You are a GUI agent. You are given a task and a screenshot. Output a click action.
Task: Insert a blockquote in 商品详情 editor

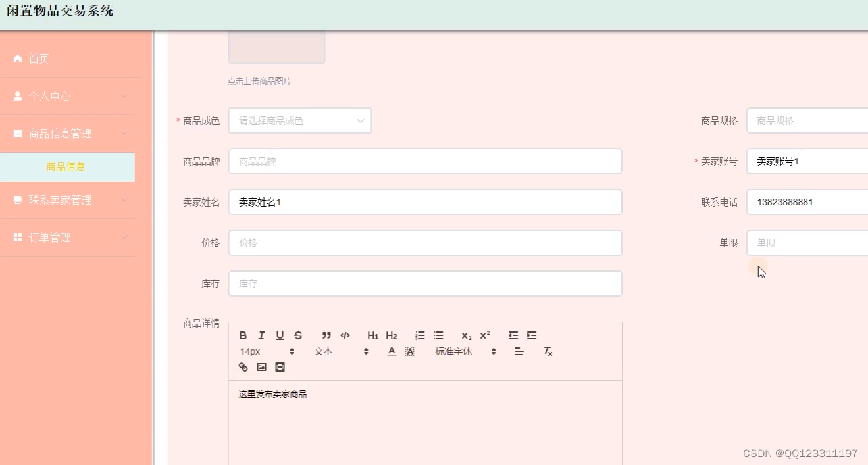point(326,335)
